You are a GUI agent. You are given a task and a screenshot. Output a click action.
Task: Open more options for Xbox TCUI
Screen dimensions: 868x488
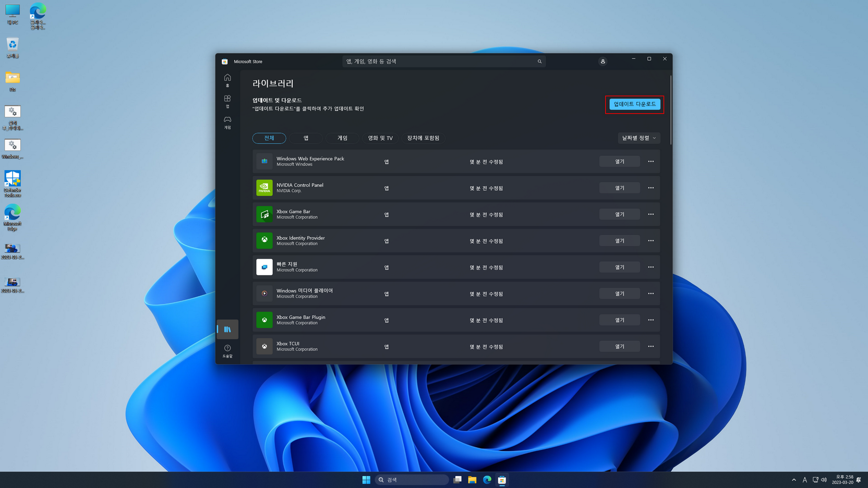(650, 346)
